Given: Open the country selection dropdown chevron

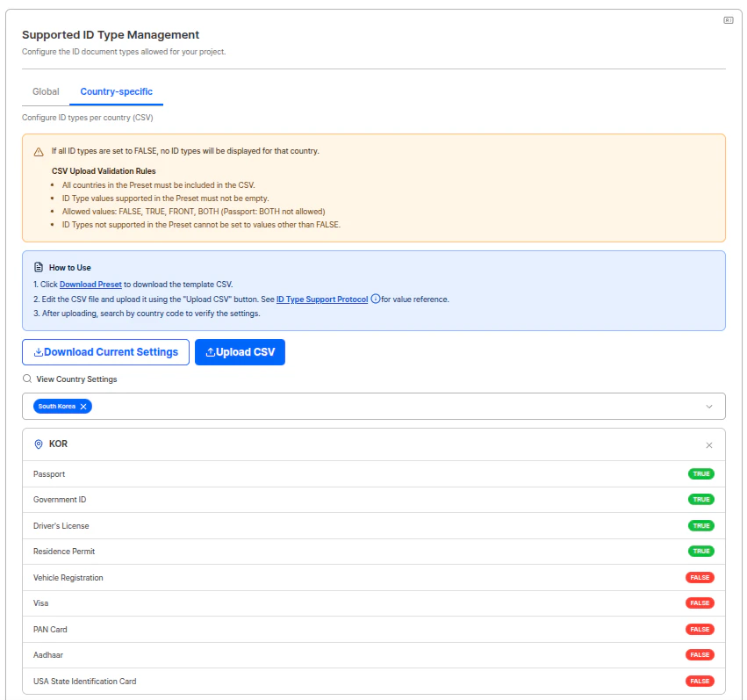Looking at the screenshot, I should [709, 406].
